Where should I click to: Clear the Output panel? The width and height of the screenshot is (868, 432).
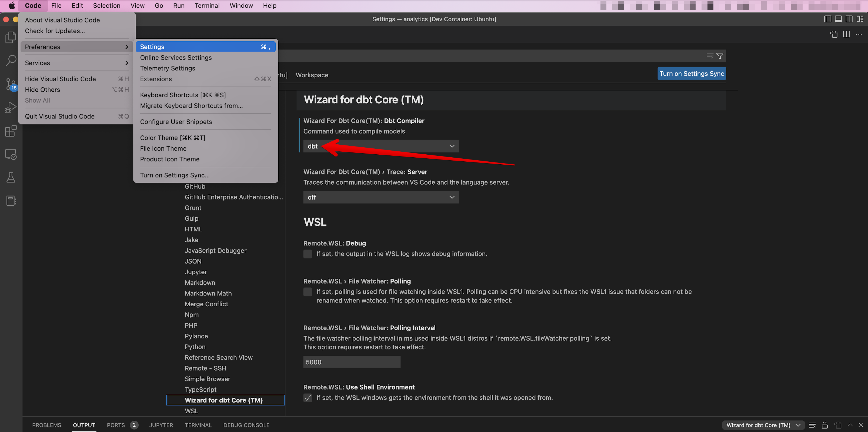812,425
